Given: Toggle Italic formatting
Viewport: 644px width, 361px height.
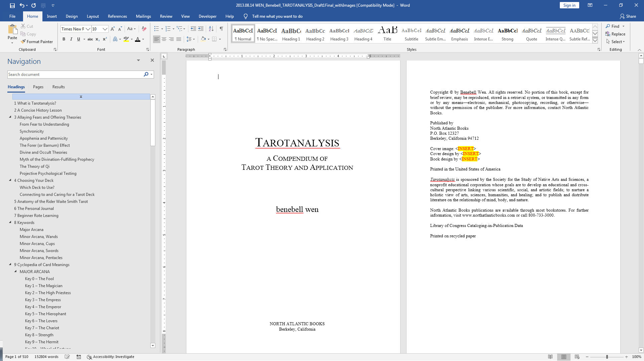Looking at the screenshot, I should coord(71,39).
